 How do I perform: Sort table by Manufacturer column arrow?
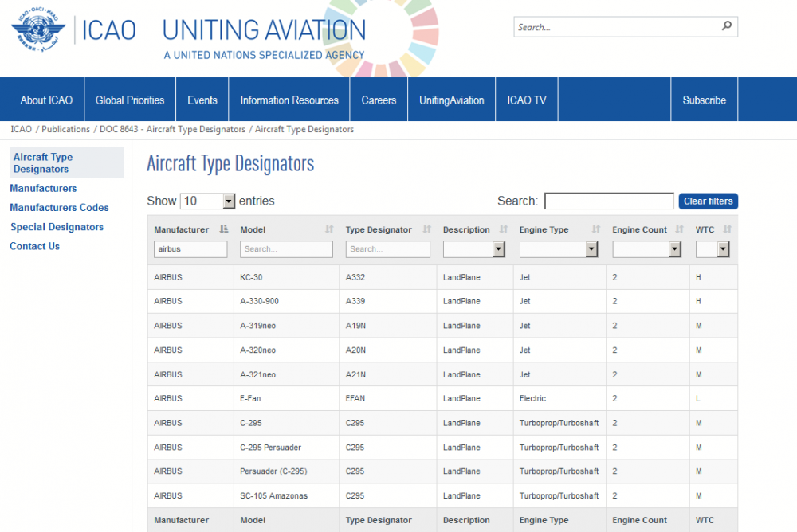224,229
